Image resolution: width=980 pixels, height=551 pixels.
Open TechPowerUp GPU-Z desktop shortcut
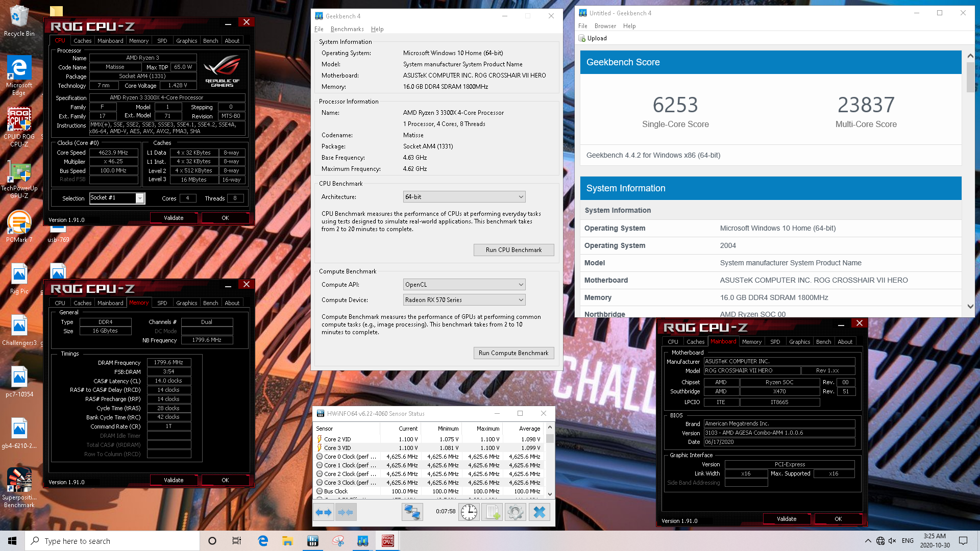(x=19, y=179)
